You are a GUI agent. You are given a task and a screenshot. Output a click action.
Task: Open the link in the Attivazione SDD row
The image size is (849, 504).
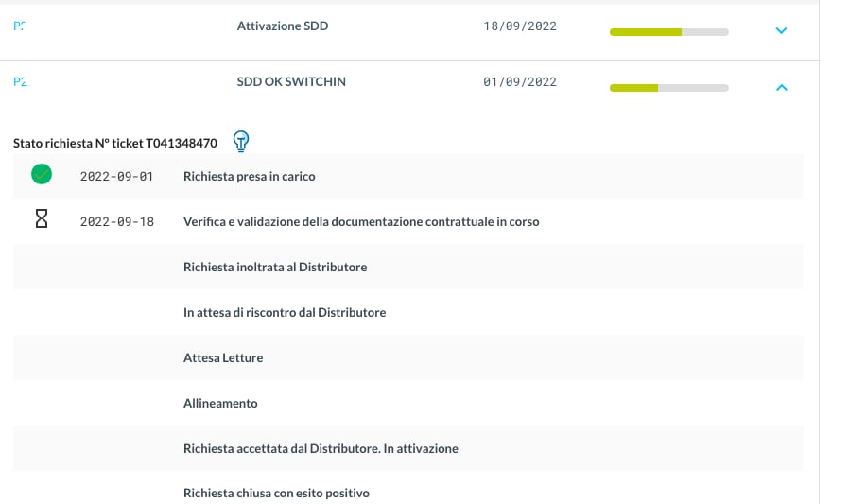(20, 26)
